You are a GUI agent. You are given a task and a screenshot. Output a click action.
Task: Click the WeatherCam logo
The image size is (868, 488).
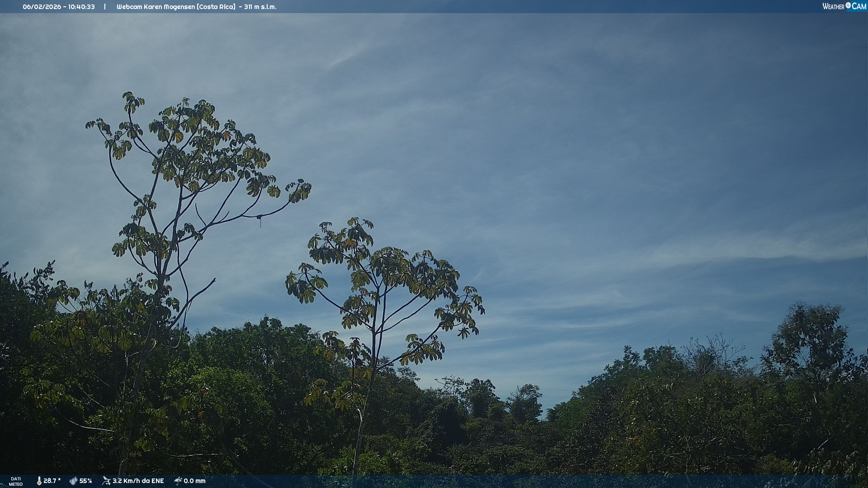[x=844, y=6]
